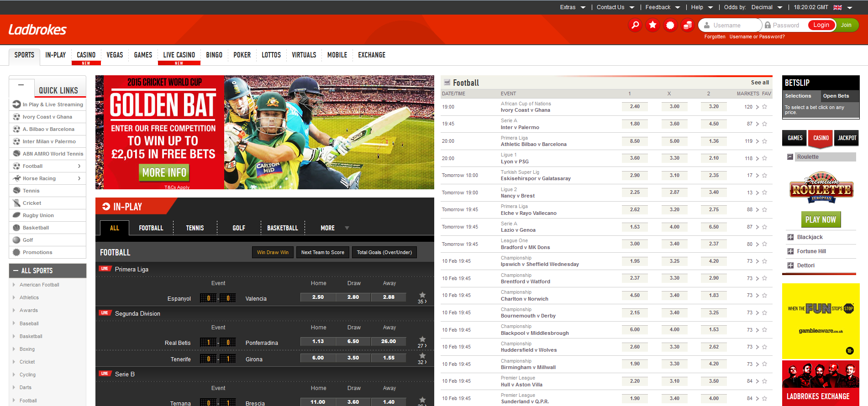Screen dimensions: 868x406
Task: Click the star icon for Espanyol v Valencia
Action: (x=422, y=295)
